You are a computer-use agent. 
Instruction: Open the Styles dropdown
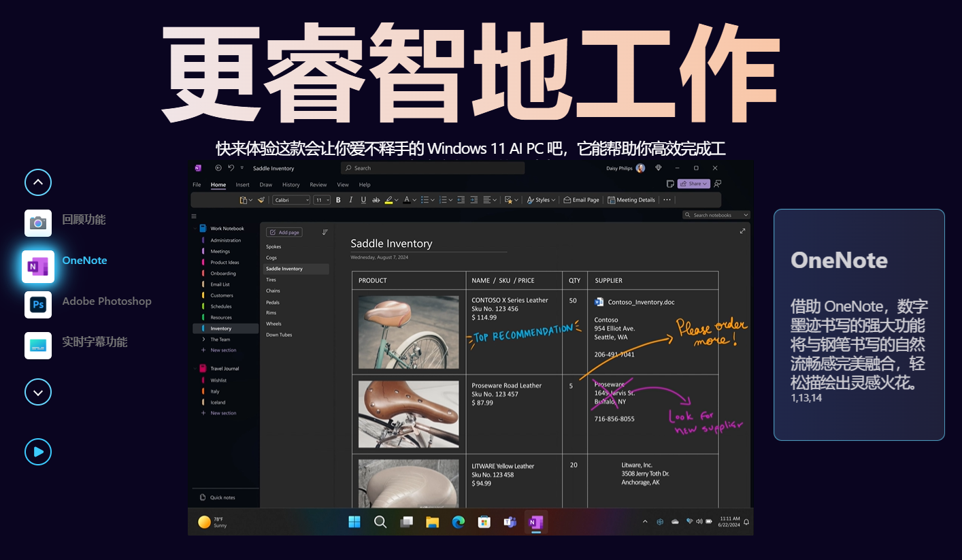click(541, 200)
